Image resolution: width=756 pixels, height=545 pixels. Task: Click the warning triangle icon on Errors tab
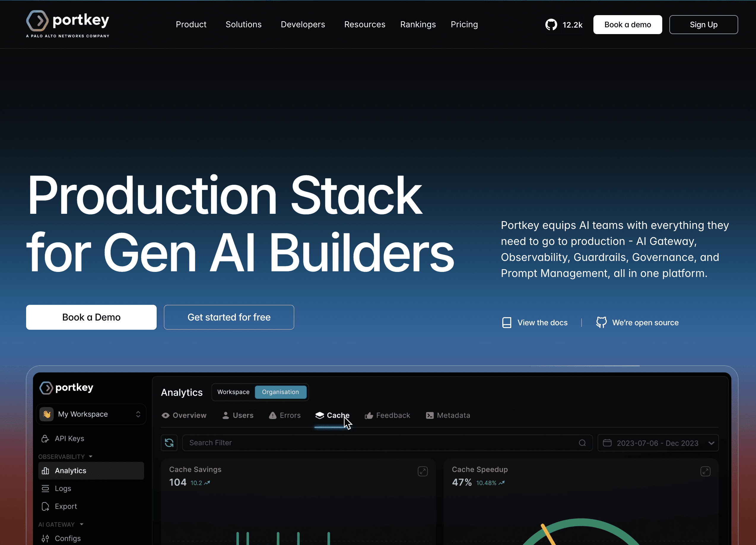tap(273, 415)
